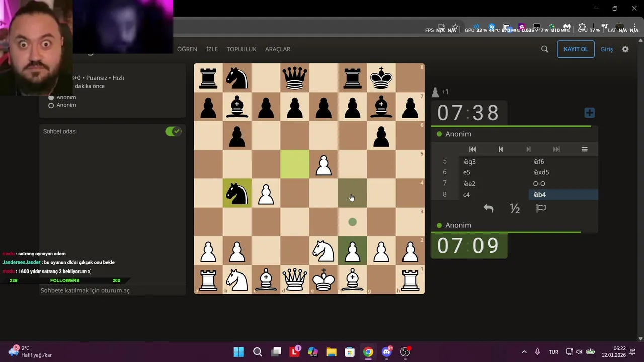This screenshot has width=644, height=362.
Task: Open Task View on the taskbar
Action: (276, 352)
